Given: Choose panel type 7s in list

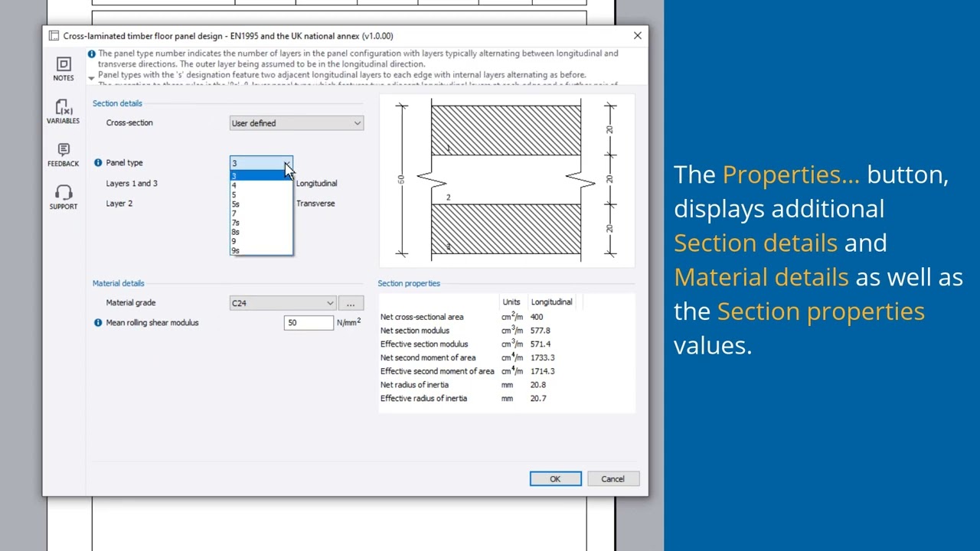Looking at the screenshot, I should (x=260, y=222).
